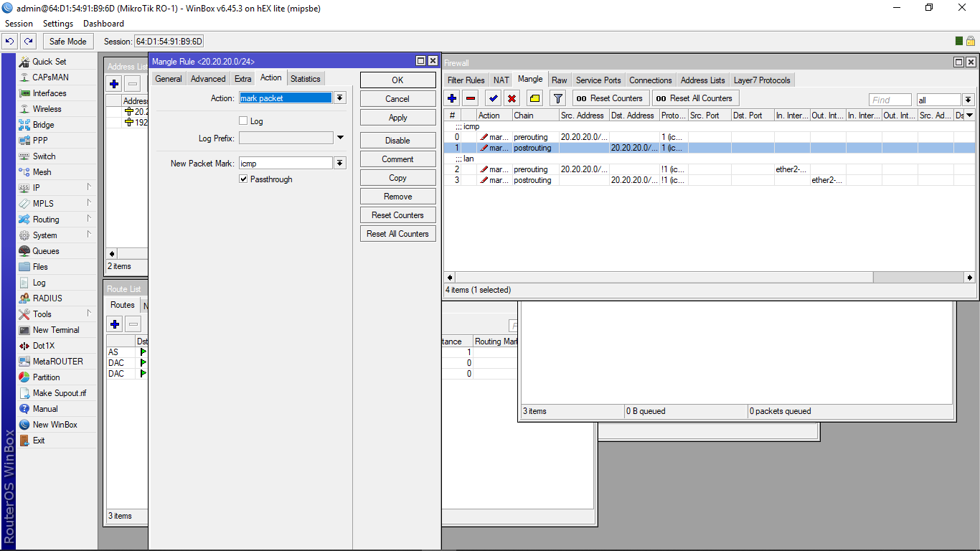Enable the rule with the blue checkmark icon

pyautogui.click(x=493, y=98)
